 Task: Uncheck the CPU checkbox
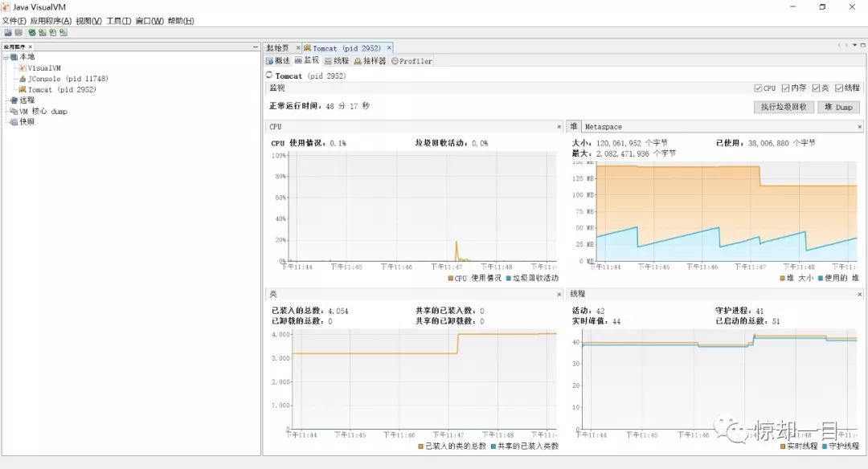[758, 88]
